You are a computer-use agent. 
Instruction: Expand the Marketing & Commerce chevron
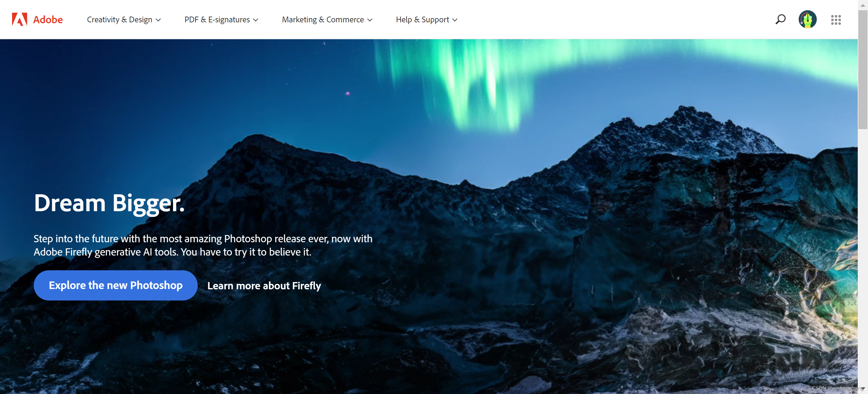[370, 20]
